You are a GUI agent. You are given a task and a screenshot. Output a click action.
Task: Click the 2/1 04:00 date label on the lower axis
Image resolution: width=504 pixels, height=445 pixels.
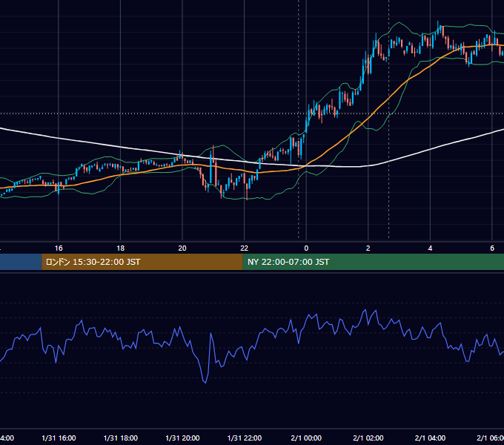click(x=430, y=438)
